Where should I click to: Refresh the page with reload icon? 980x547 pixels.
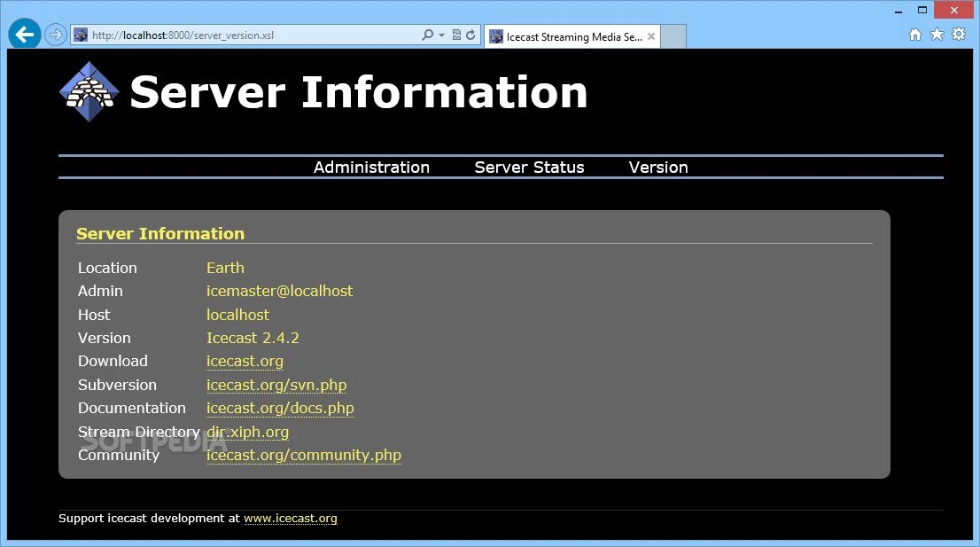[x=471, y=35]
